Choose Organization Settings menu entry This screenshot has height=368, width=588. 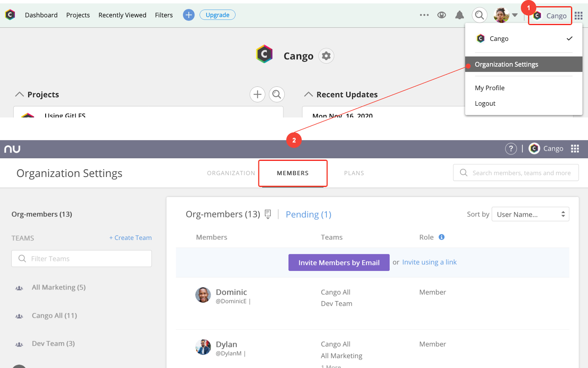tap(524, 64)
